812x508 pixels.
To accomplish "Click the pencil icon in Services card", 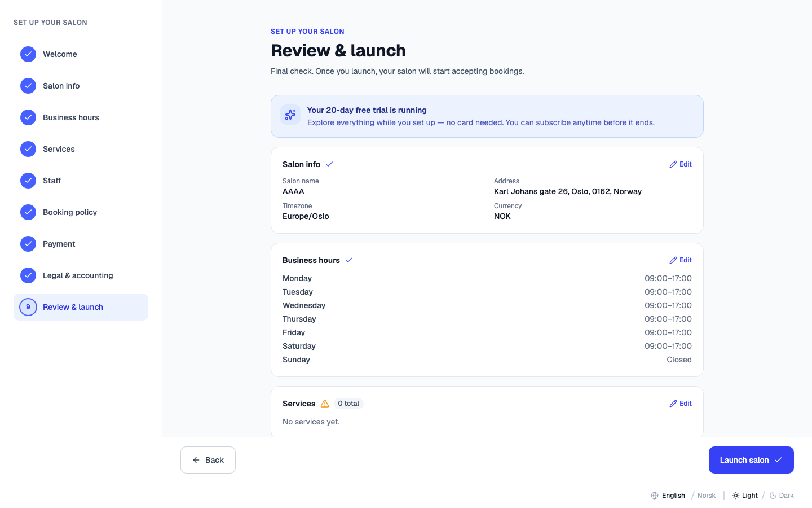I will coord(673,404).
